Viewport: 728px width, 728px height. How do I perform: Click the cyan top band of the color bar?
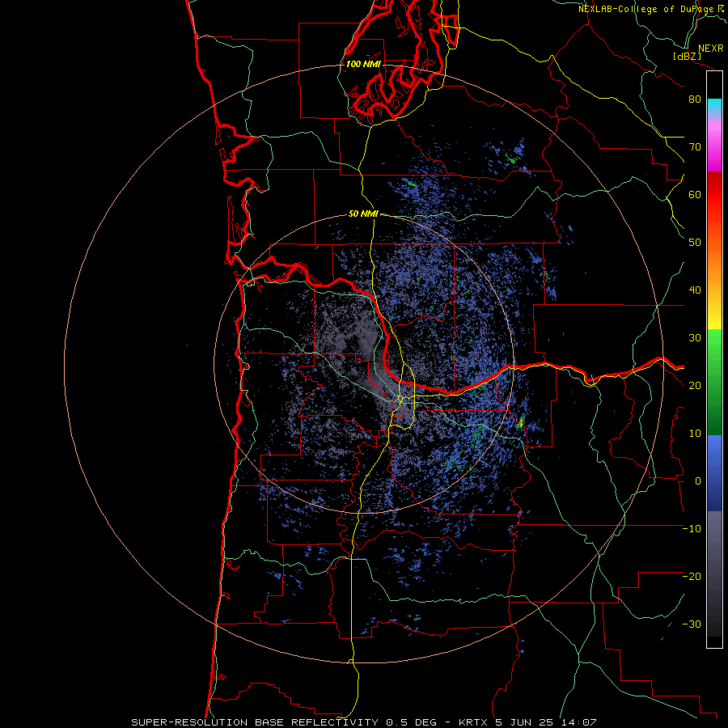click(x=714, y=104)
